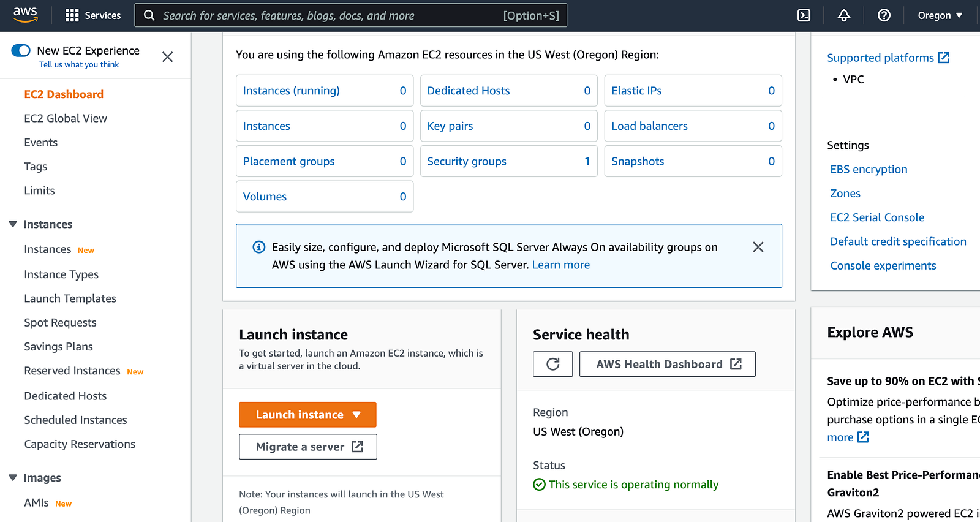Go to Launch Templates
Image resolution: width=980 pixels, height=522 pixels.
pos(70,298)
